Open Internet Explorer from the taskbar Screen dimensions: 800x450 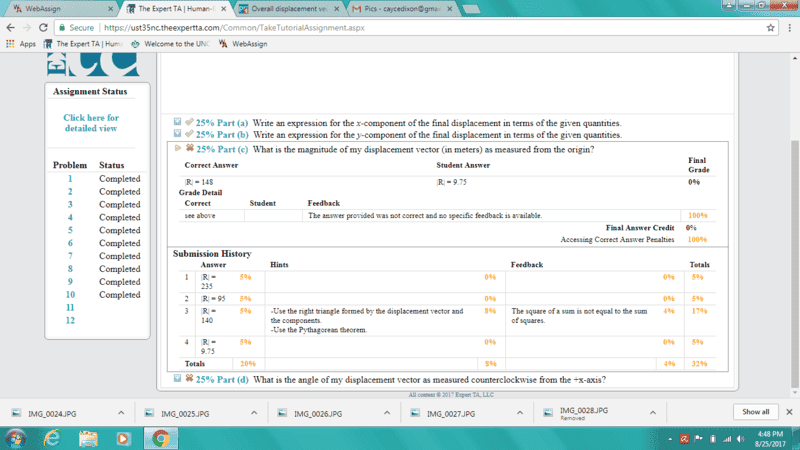click(x=53, y=438)
